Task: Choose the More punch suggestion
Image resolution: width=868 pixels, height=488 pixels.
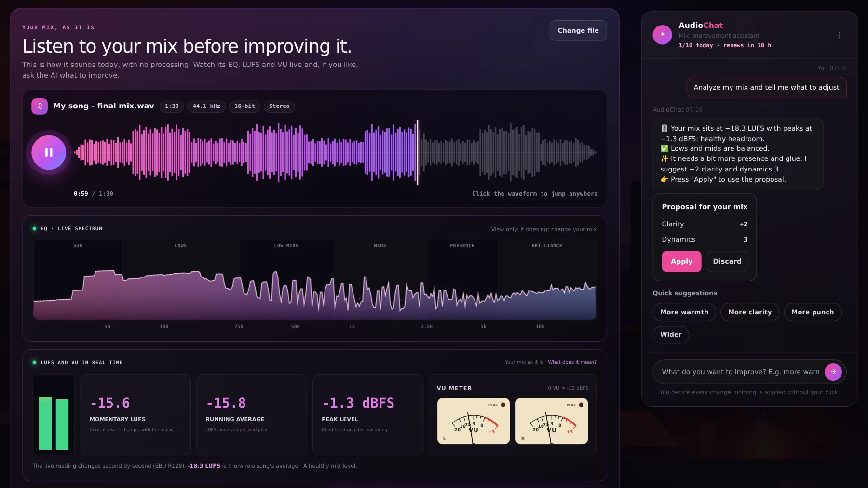Action: pos(813,312)
